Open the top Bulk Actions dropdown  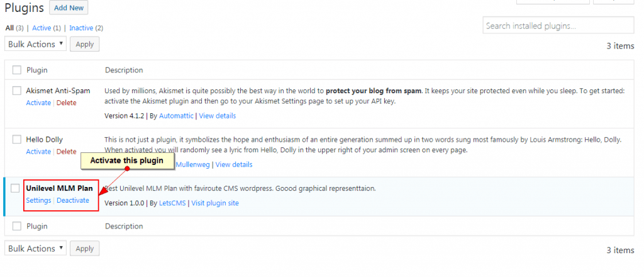click(35, 44)
